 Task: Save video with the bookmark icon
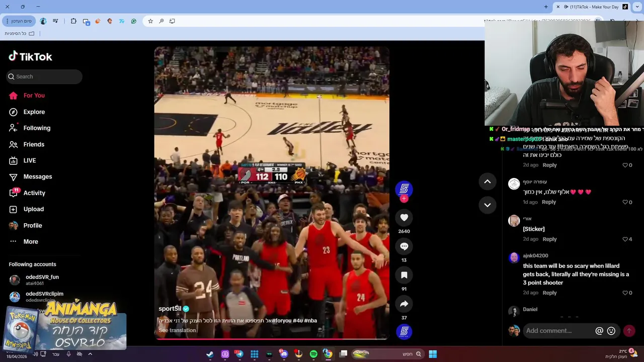(x=404, y=275)
